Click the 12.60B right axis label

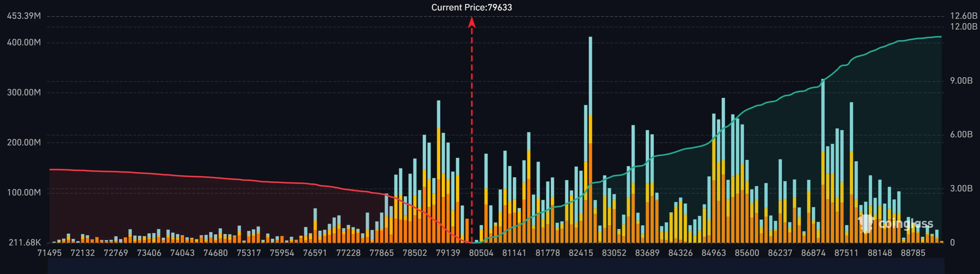(963, 16)
